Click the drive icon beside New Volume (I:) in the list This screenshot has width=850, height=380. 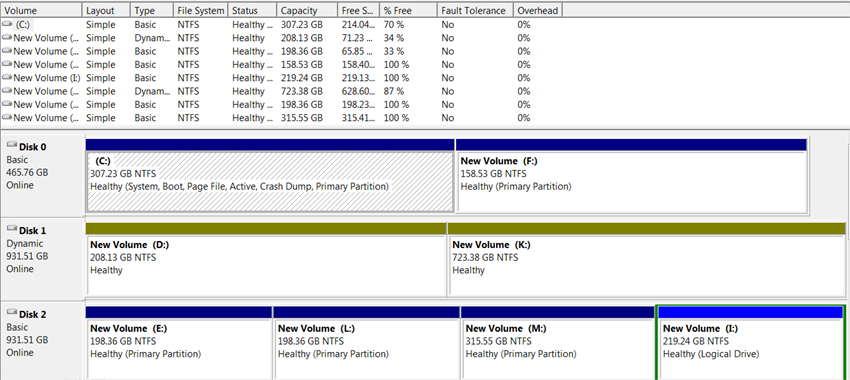point(7,78)
